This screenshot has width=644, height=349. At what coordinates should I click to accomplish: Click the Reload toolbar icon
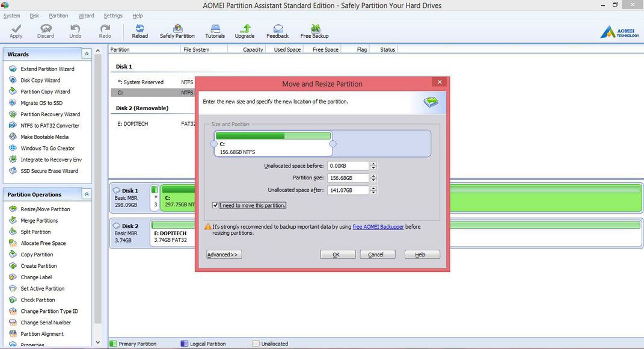click(140, 31)
